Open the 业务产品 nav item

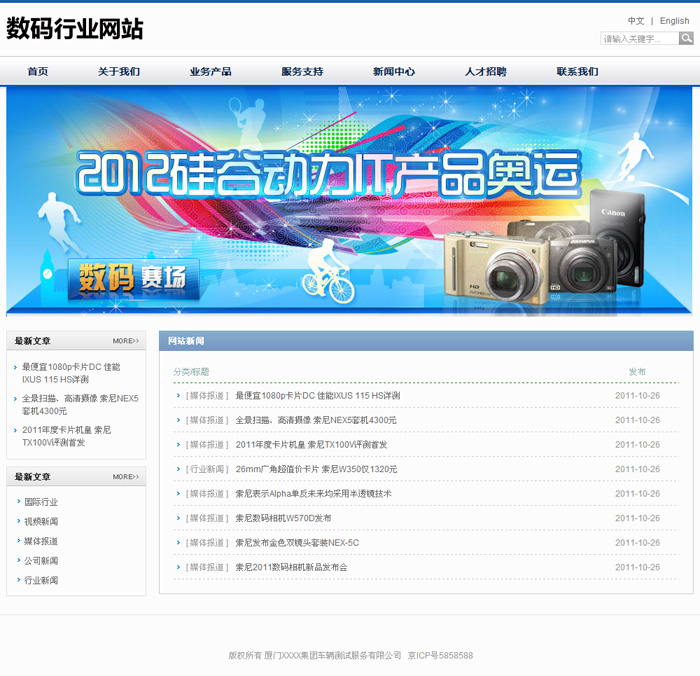tap(210, 71)
